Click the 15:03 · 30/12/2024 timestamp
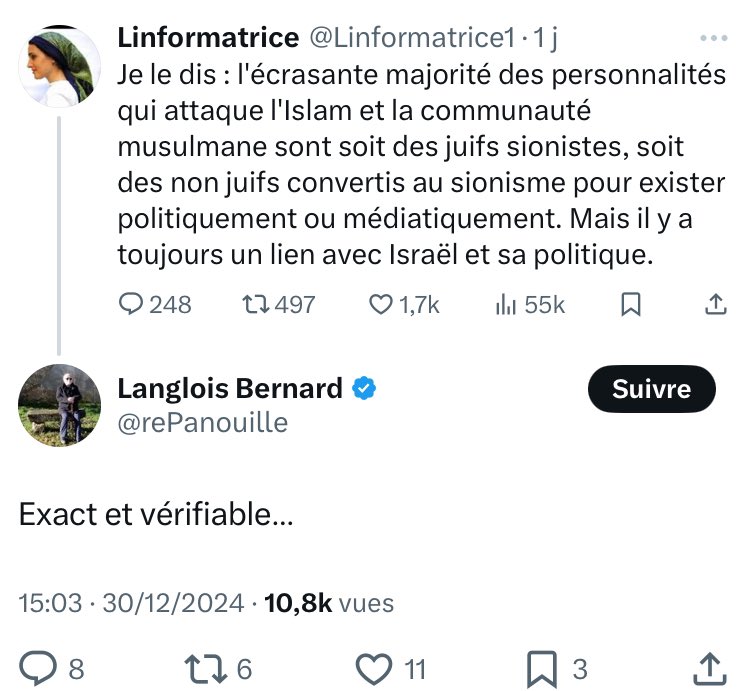 point(131,603)
